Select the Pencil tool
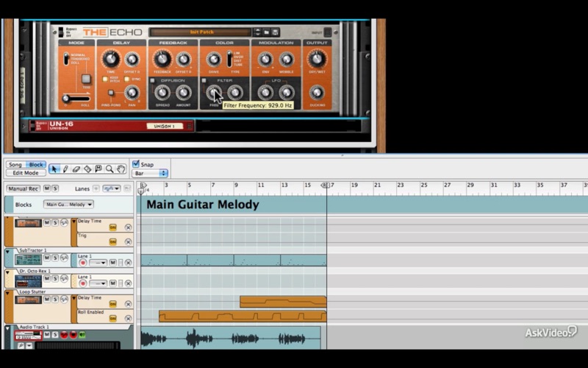This screenshot has width=588, height=368. [x=65, y=169]
